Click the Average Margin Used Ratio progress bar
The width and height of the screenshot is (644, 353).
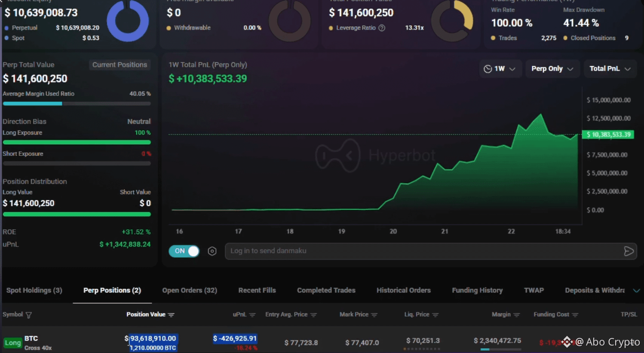(x=77, y=103)
